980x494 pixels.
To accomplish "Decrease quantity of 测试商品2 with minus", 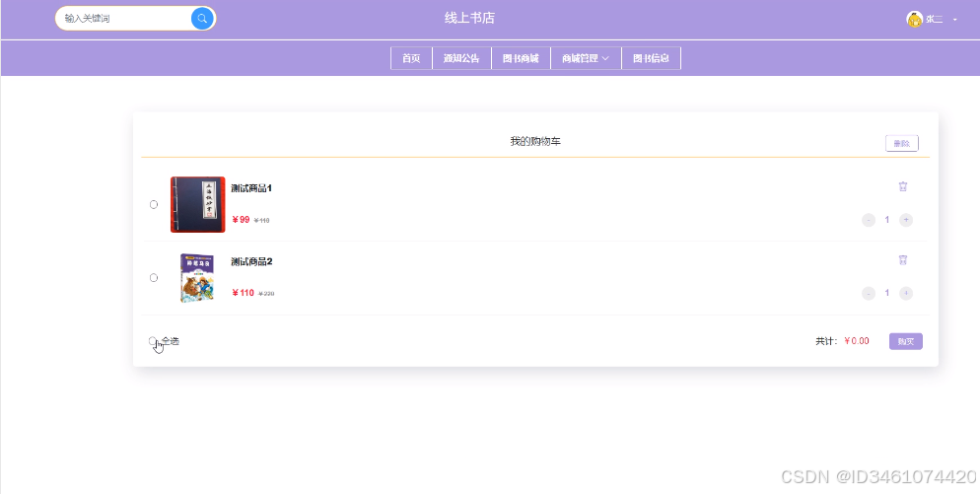I will (869, 293).
